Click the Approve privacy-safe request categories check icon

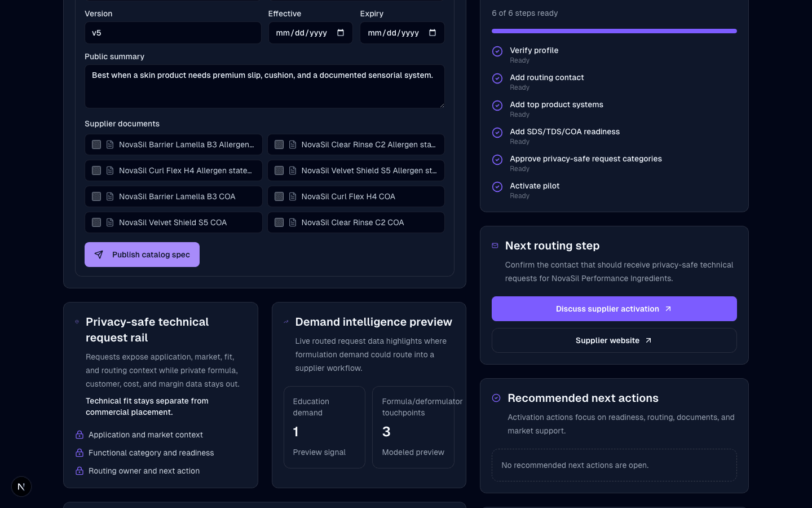(497, 160)
